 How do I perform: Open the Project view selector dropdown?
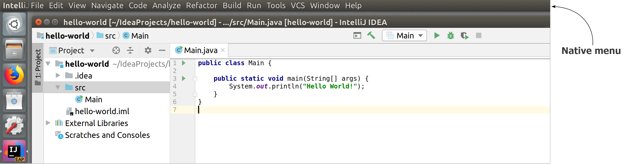tap(72, 50)
